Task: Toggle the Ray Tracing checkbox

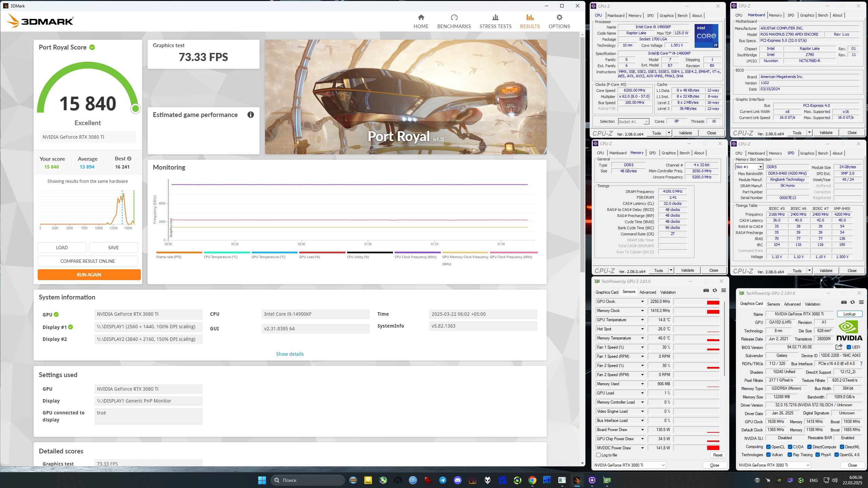Action: pyautogui.click(x=790, y=455)
